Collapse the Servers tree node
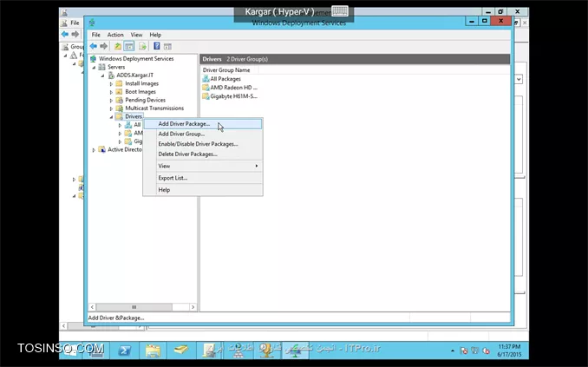This screenshot has width=588, height=367. click(94, 67)
